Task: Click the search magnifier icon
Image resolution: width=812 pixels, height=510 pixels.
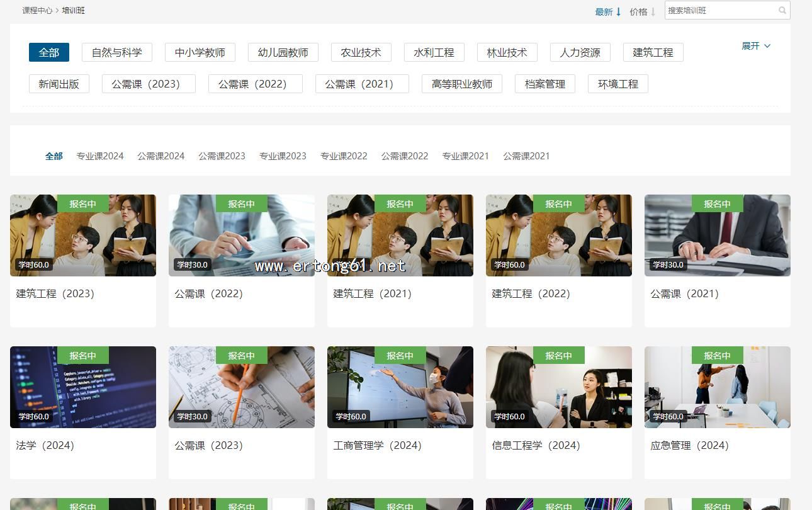Action: [x=782, y=10]
